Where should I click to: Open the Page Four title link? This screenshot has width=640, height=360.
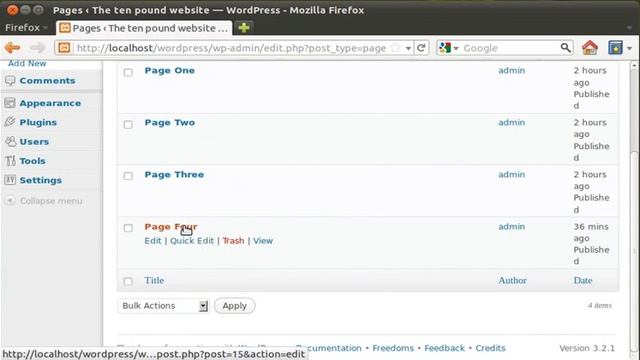[171, 227]
